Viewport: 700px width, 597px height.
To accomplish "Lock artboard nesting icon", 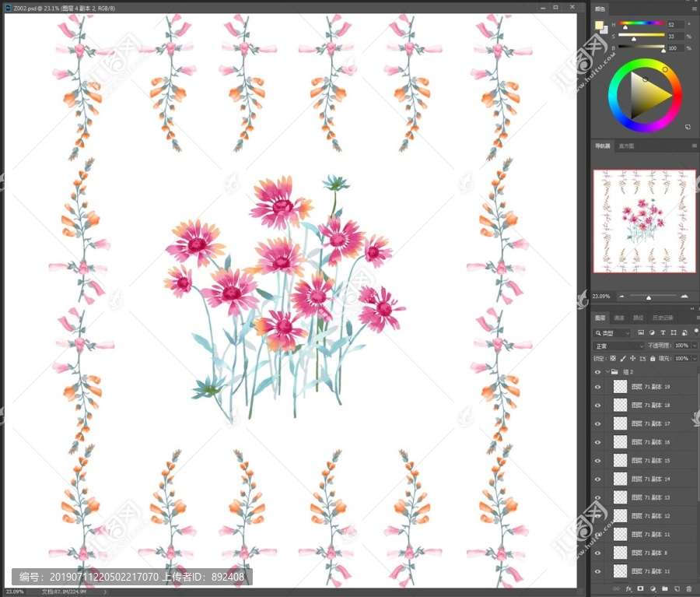I will coord(643,358).
